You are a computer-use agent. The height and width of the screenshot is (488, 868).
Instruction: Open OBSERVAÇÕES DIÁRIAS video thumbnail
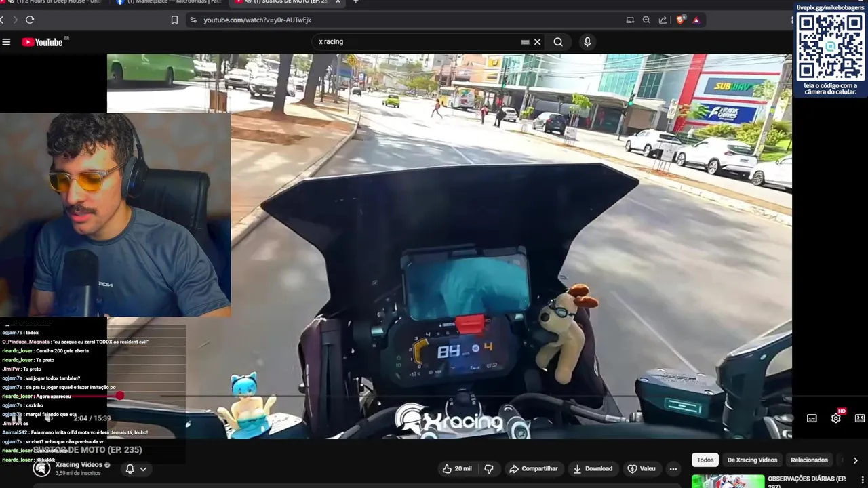pyautogui.click(x=728, y=481)
